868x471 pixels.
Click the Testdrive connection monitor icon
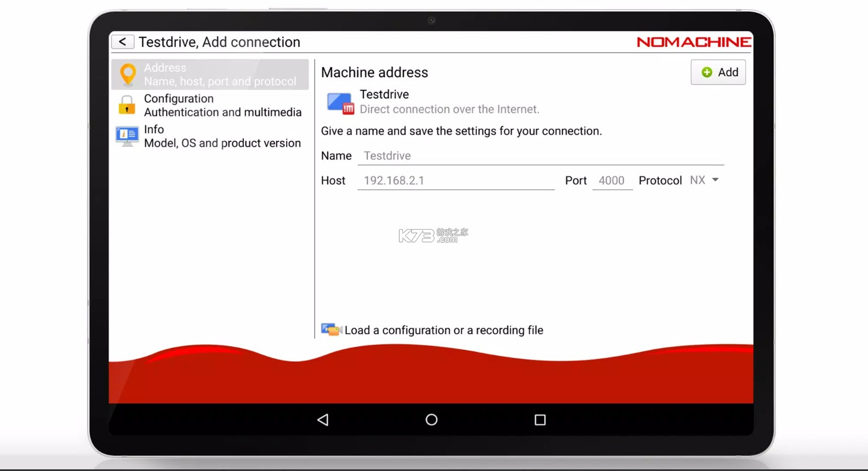click(x=341, y=103)
